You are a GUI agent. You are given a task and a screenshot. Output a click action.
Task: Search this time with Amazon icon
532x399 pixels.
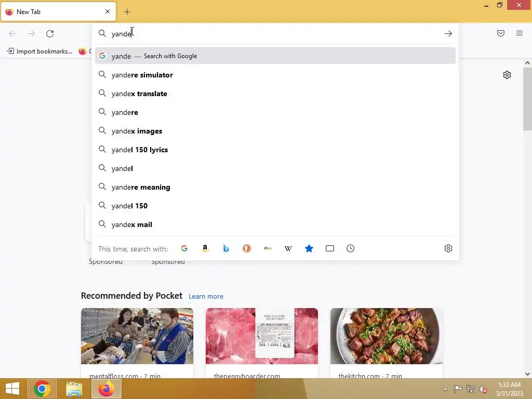click(205, 248)
